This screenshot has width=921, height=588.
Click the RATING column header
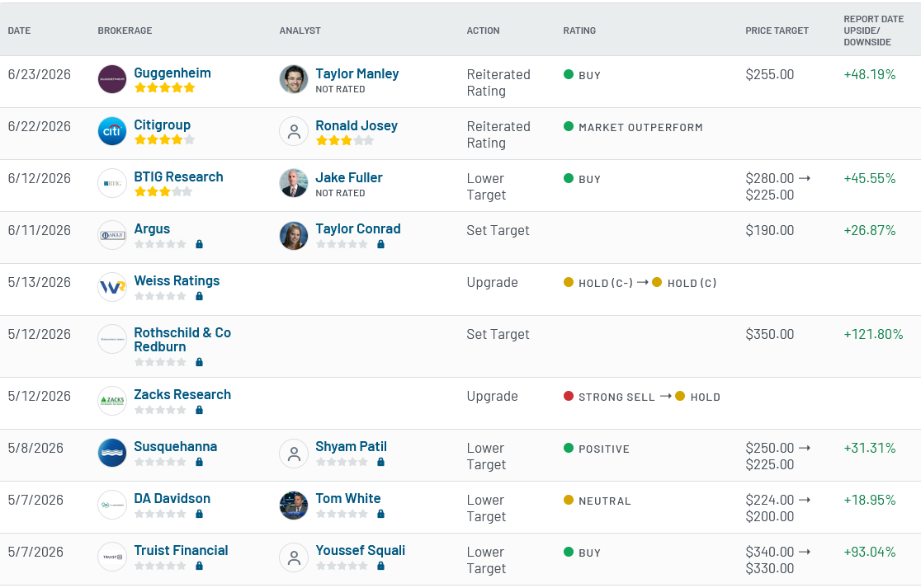(579, 31)
